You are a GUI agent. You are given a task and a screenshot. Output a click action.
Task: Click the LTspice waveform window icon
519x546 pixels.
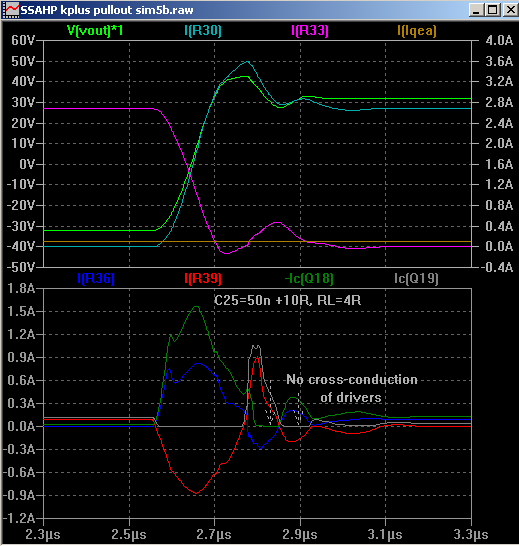point(10,10)
